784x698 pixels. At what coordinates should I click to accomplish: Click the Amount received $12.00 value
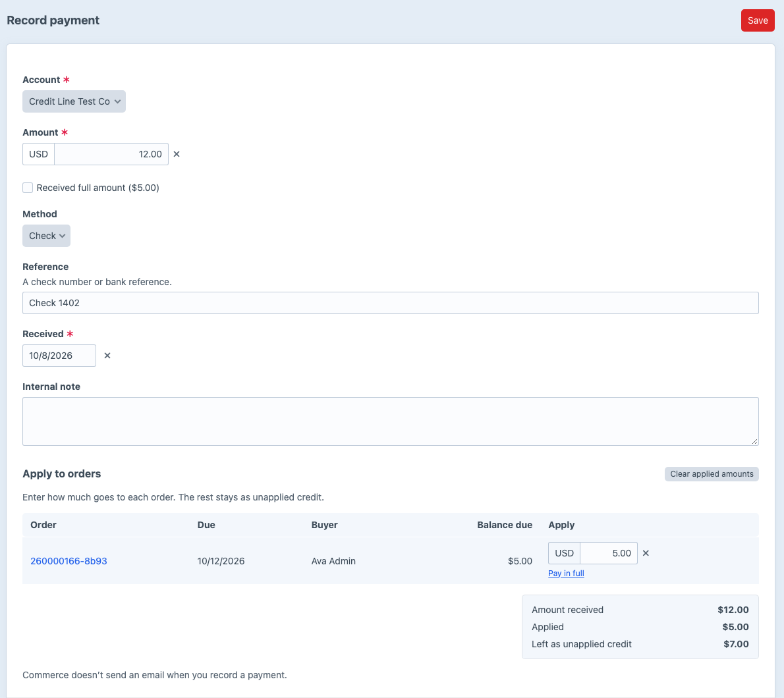point(733,610)
